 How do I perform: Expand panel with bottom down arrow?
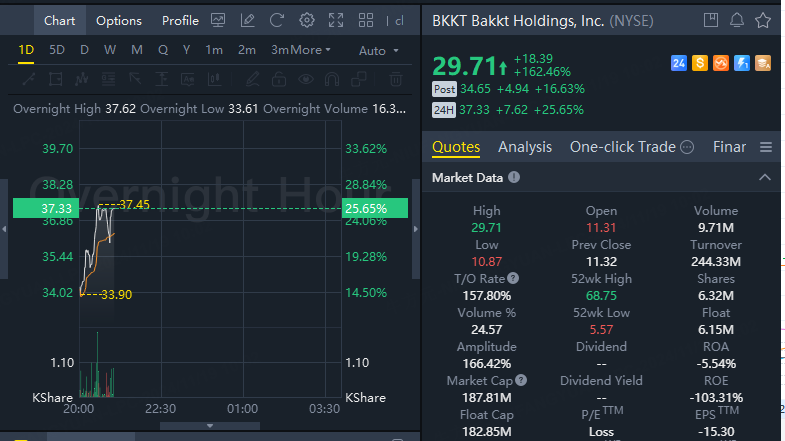click(x=210, y=426)
